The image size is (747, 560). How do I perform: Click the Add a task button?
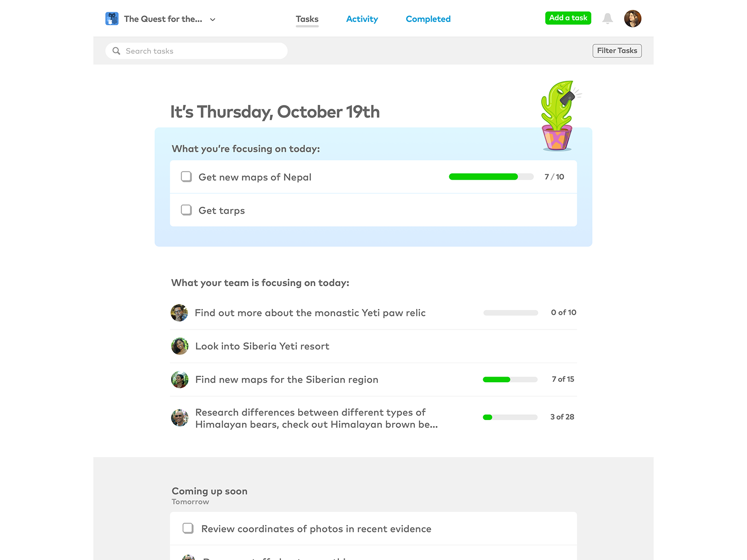click(568, 18)
